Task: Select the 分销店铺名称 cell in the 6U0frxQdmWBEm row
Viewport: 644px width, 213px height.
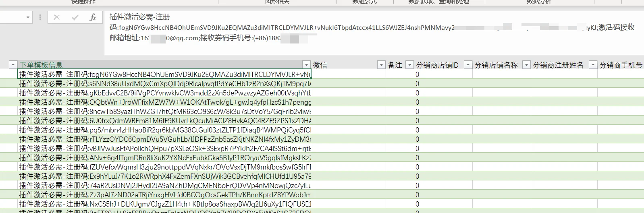Action: (502, 120)
